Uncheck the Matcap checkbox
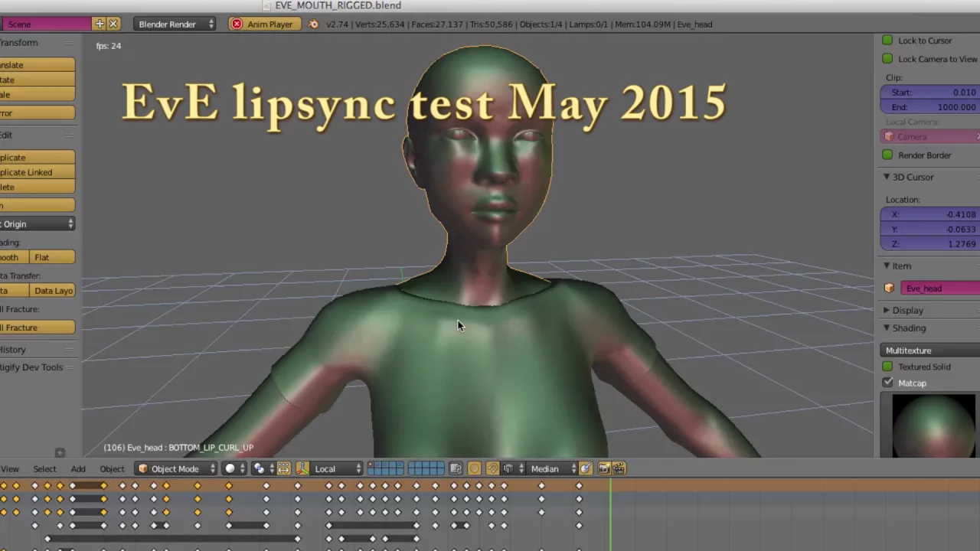Image resolution: width=980 pixels, height=551 pixels. pos(887,383)
